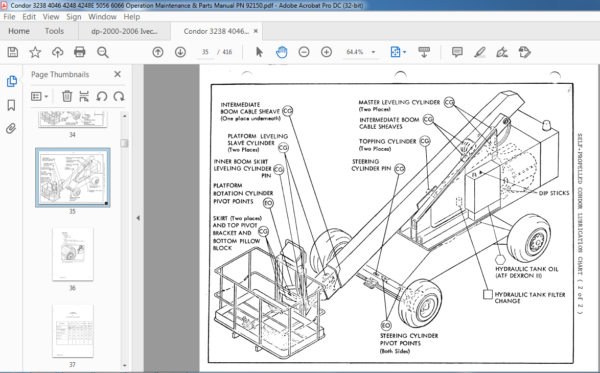Open the Window menu
The image size is (600, 373).
(102, 17)
